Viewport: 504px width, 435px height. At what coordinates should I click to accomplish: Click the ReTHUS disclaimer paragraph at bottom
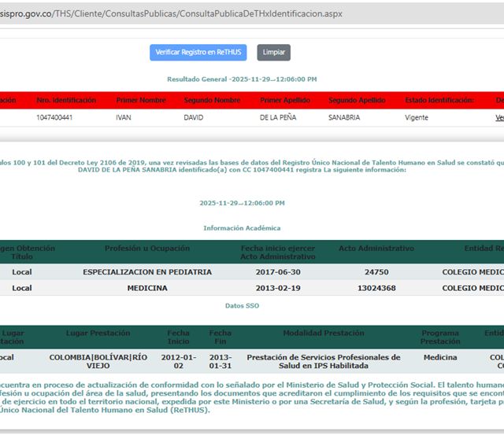point(252,397)
